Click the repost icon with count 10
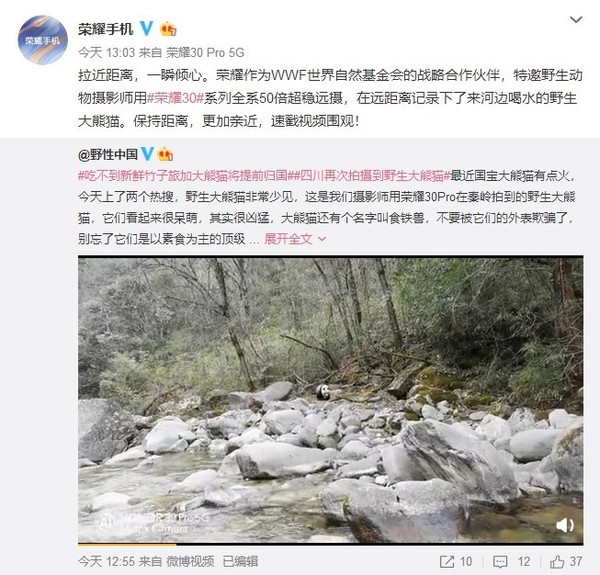The image size is (600, 575). click(446, 561)
